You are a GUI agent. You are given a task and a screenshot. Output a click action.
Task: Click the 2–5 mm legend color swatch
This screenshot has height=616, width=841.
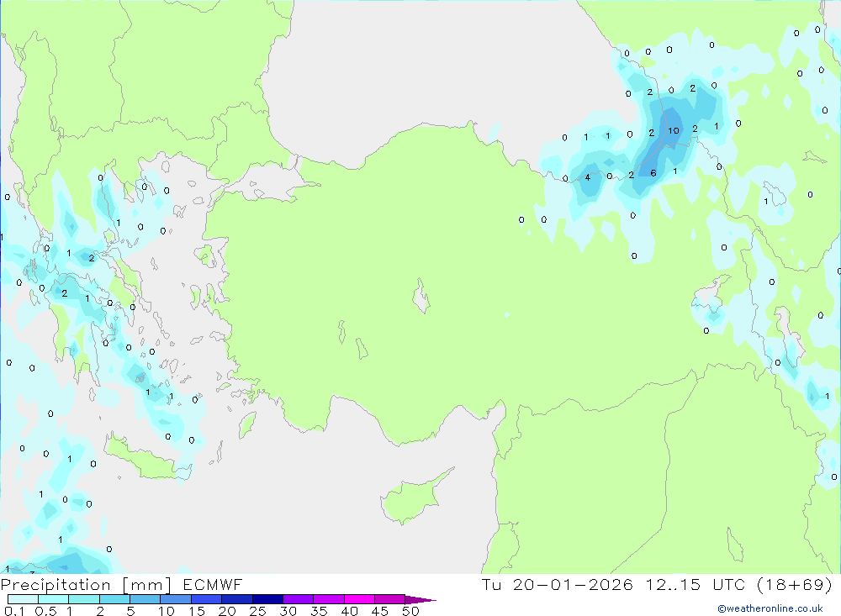tap(114, 599)
